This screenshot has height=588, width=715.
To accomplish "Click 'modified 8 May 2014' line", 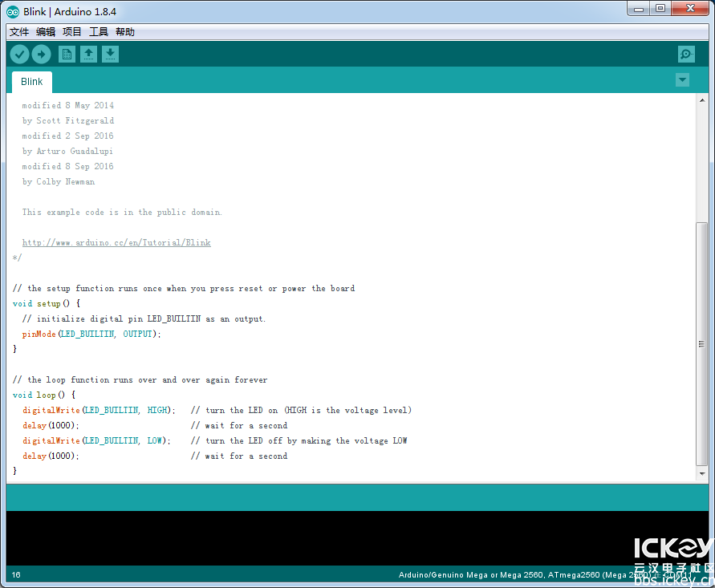I will pyautogui.click(x=68, y=105).
